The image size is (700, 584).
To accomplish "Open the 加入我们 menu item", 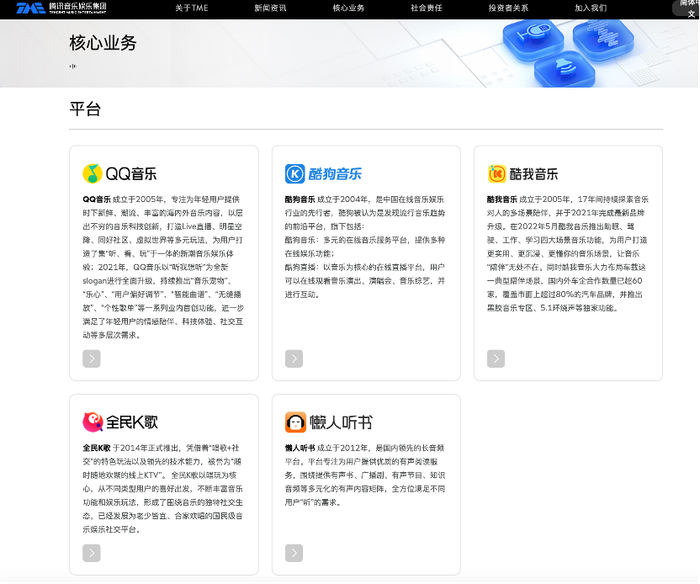I will (590, 8).
